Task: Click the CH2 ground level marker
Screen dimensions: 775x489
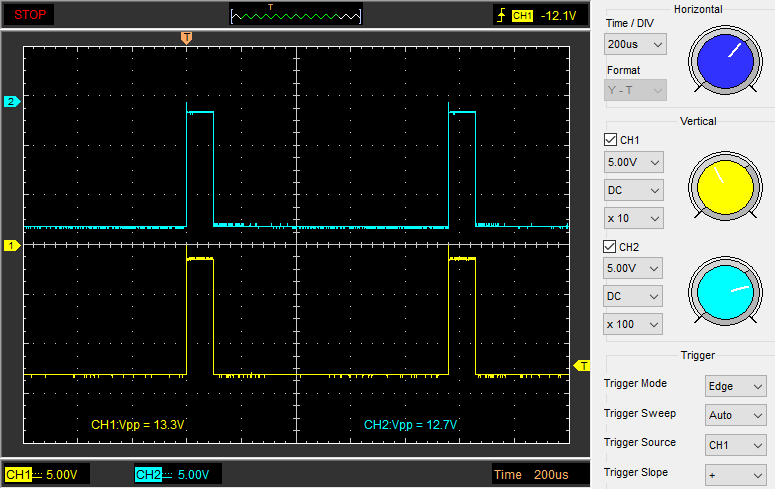Action: pos(12,102)
